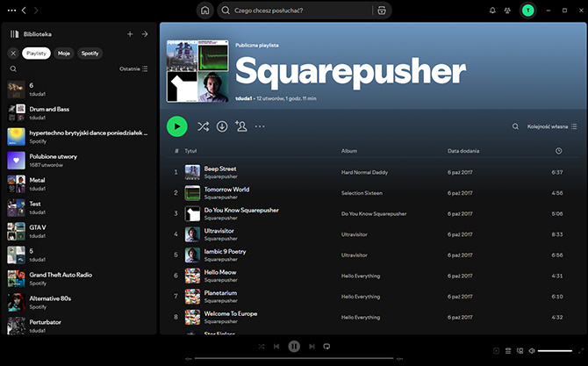Select track Hello Meow
Screen dimensions: 588x366
373,276
